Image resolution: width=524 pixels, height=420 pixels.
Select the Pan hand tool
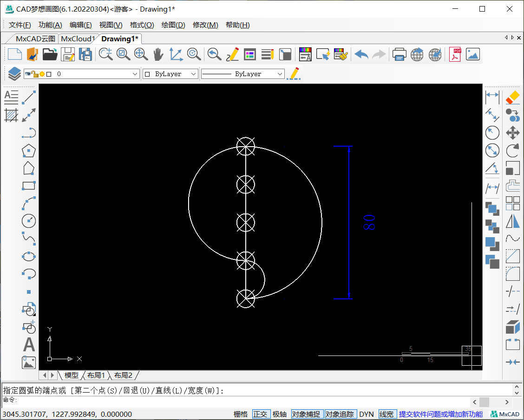(158, 54)
